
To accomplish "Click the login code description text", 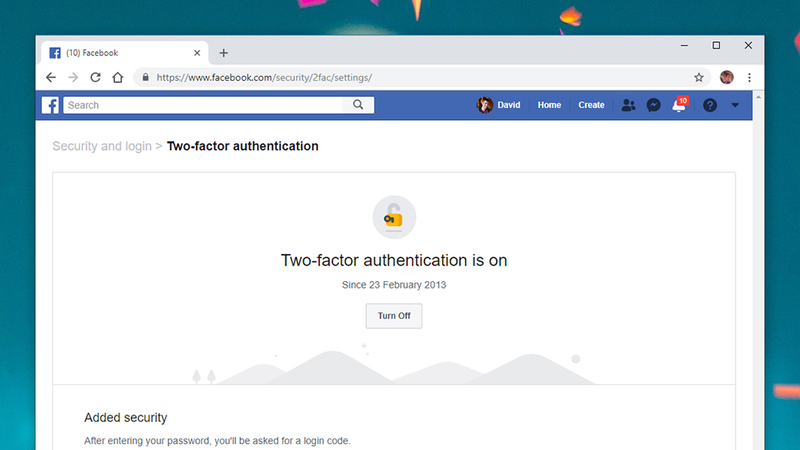I will 217,440.
